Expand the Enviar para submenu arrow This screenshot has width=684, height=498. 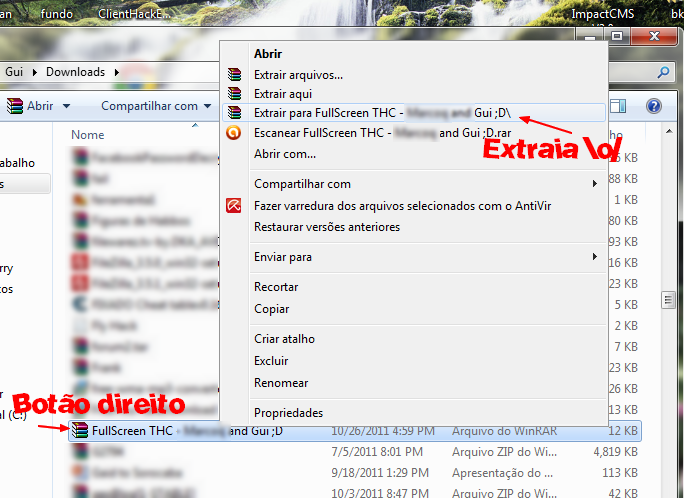(x=595, y=256)
